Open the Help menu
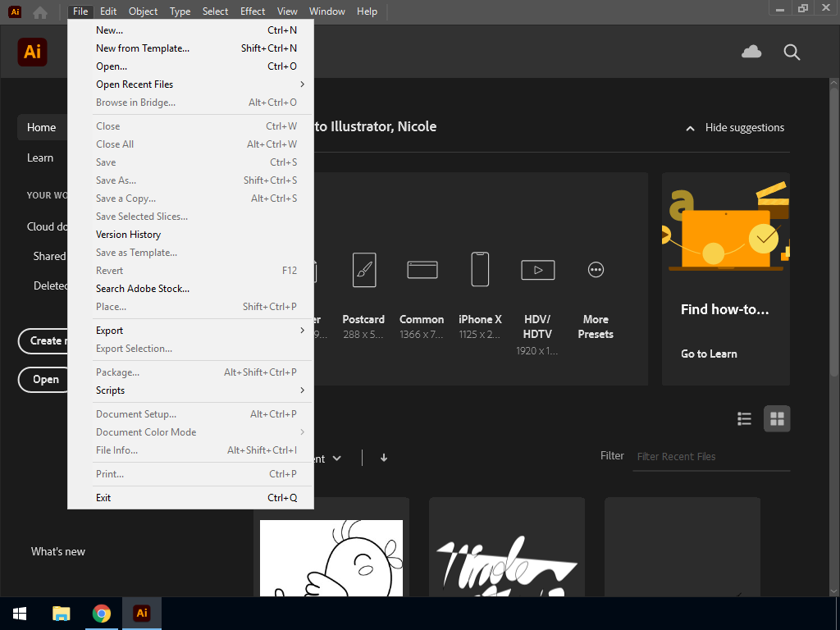 click(367, 11)
